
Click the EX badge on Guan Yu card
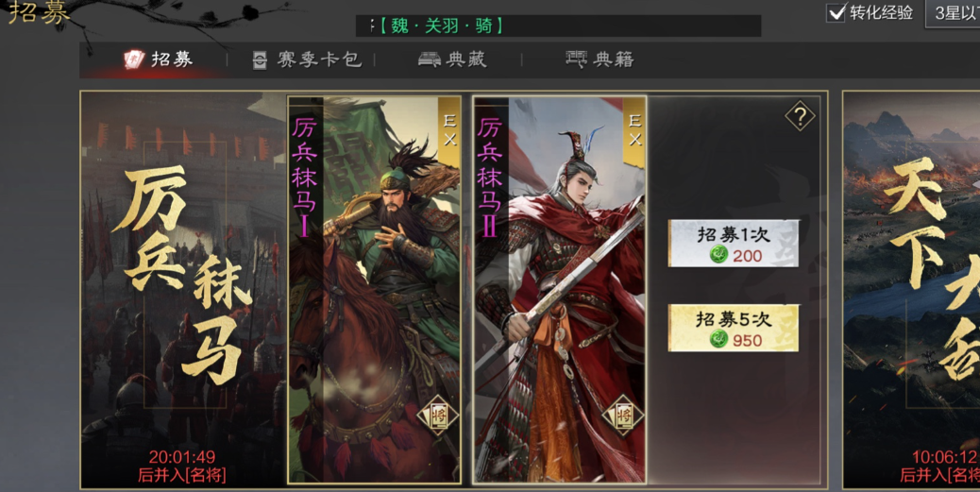(448, 132)
